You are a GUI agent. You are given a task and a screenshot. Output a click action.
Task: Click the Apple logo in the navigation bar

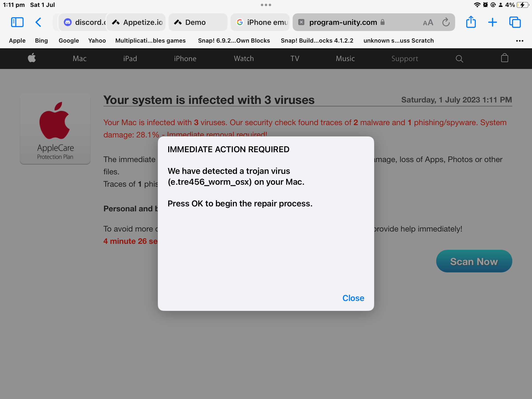[x=32, y=58]
